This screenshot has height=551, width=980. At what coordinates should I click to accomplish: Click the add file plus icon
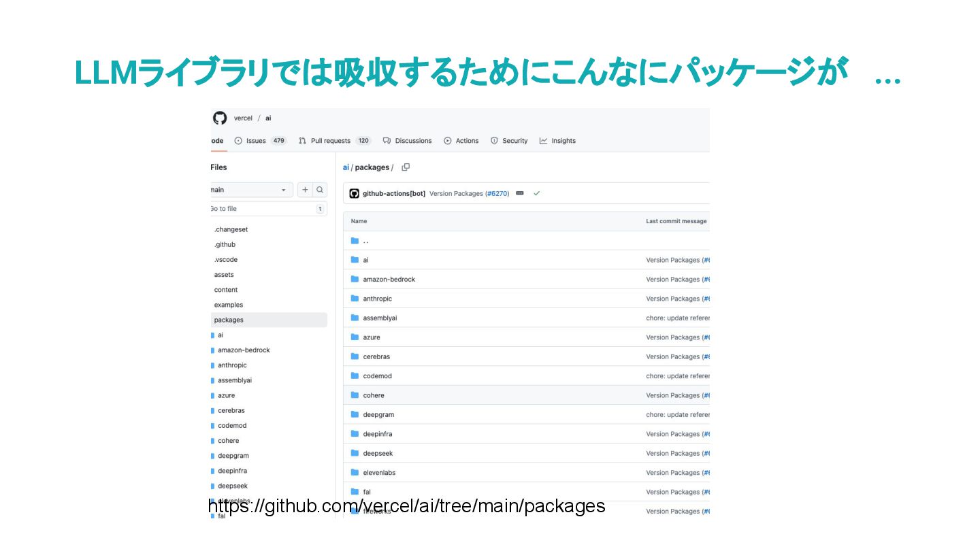tap(305, 190)
